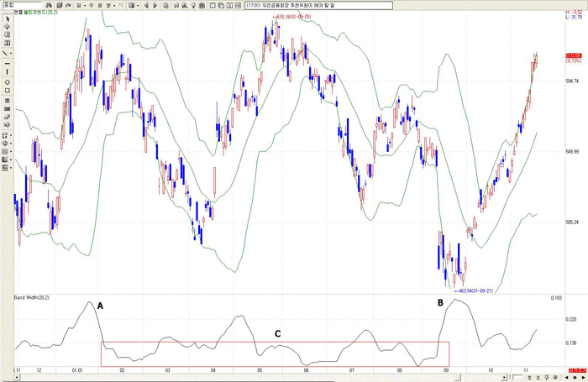Select the arrow pointer tool
The image size is (588, 382).
[x=7, y=18]
